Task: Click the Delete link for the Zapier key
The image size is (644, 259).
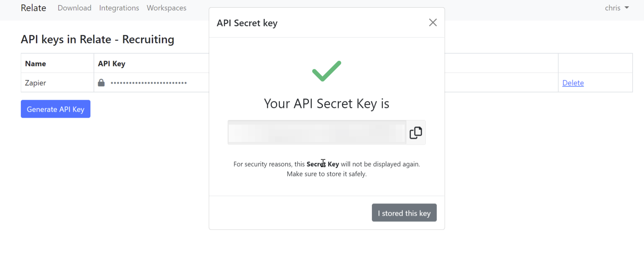Action: (573, 82)
